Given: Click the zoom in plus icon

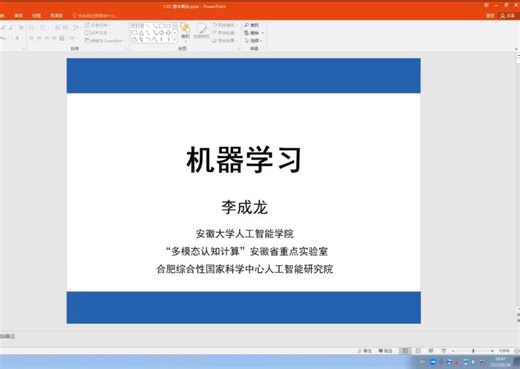Looking at the screenshot, I should (492, 351).
